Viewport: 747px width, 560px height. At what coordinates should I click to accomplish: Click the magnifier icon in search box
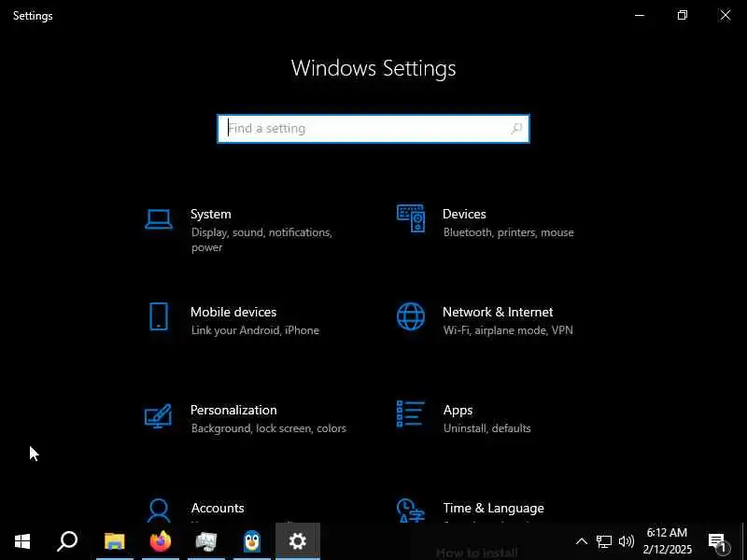(517, 129)
